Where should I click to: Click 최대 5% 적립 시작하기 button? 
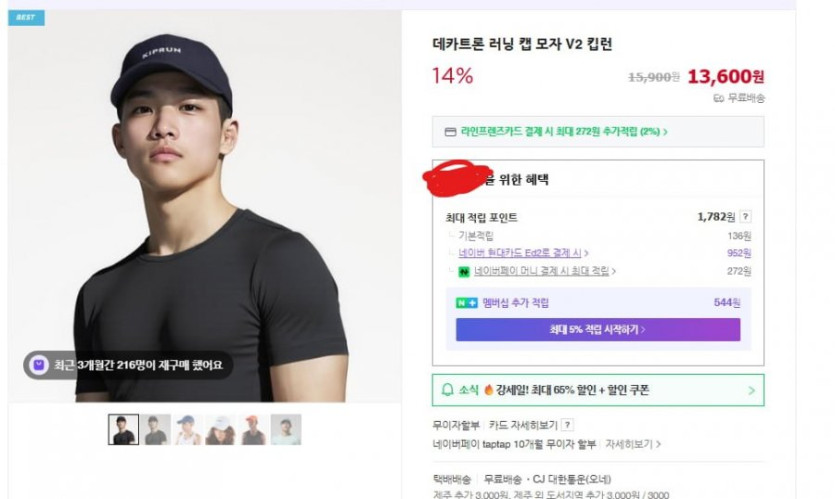coord(597,329)
